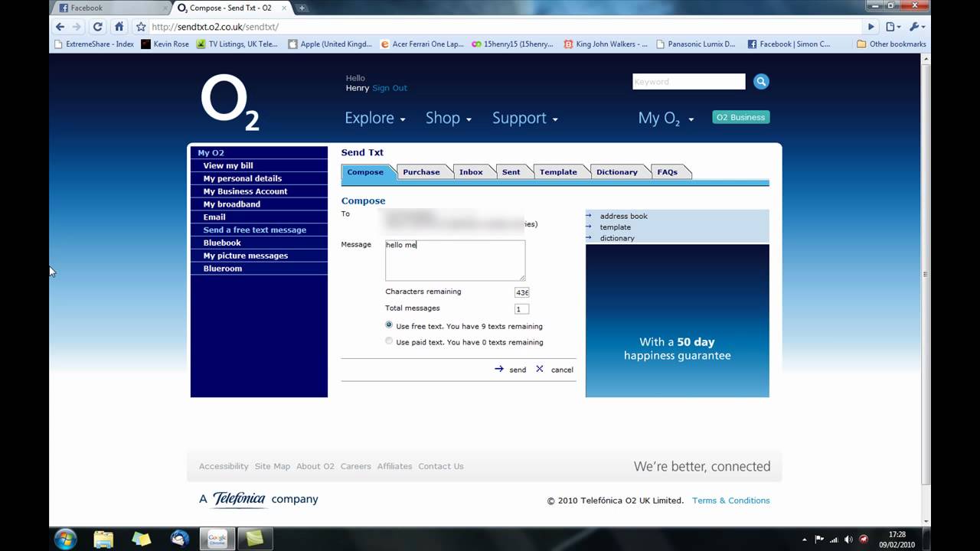This screenshot has height=551, width=980.
Task: Click the cancel X icon
Action: pyautogui.click(x=540, y=369)
